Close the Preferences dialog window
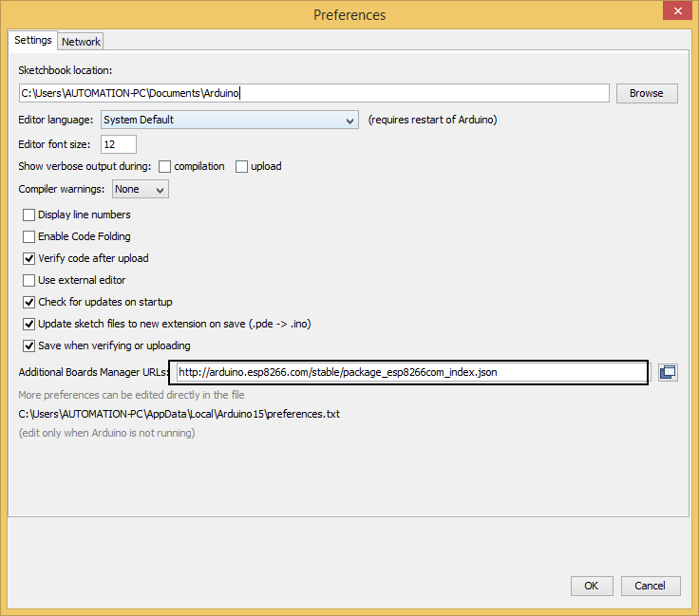Viewport: 699px width, 616px height. click(x=677, y=10)
